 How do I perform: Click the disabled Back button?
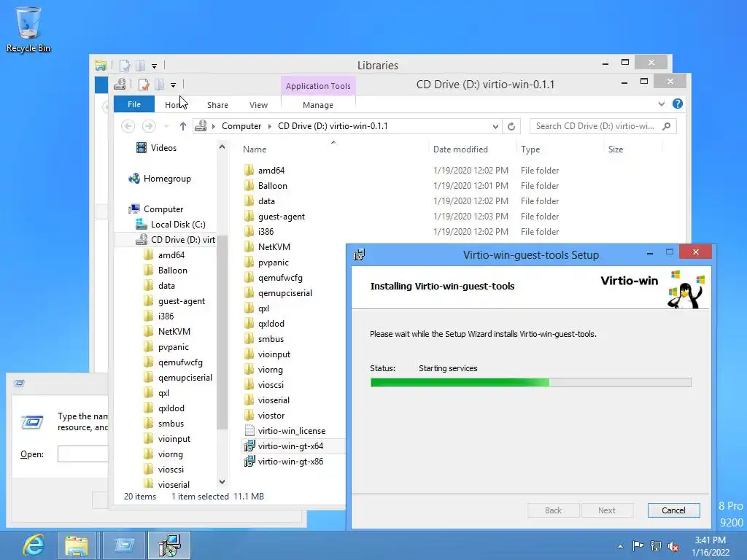[x=553, y=510]
